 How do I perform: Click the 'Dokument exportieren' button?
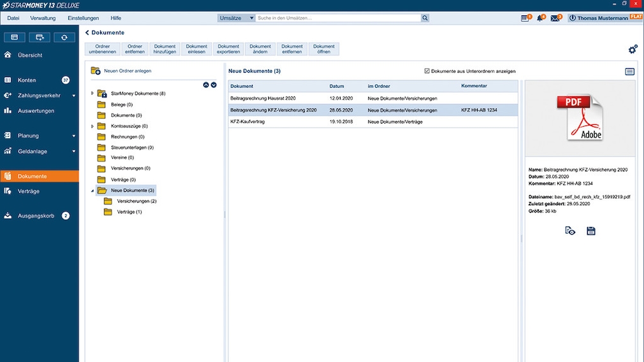[x=228, y=49]
